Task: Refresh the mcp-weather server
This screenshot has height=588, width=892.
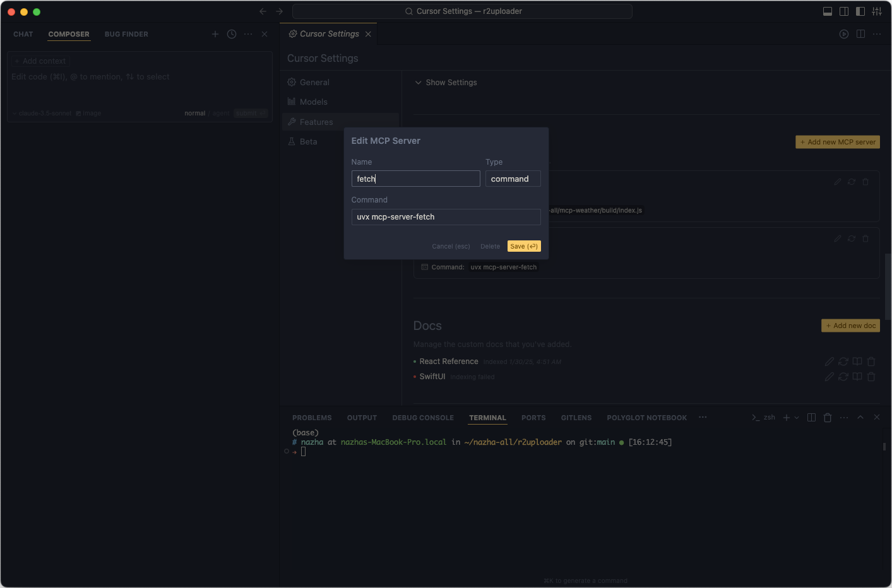Action: click(852, 182)
